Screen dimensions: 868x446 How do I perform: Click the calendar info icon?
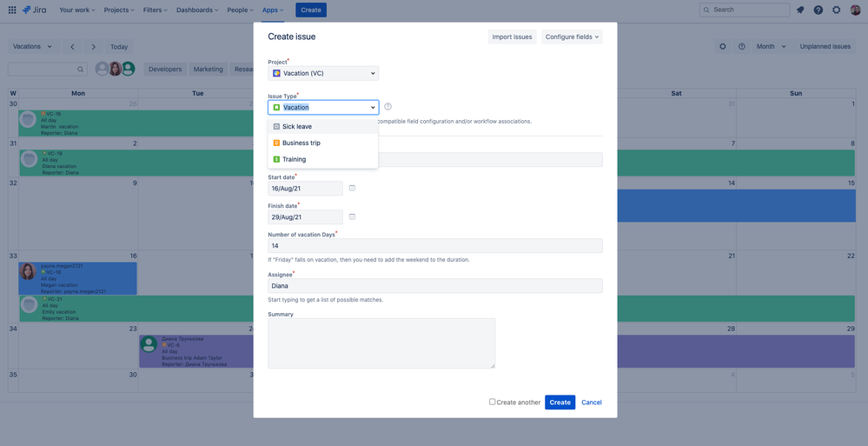[x=742, y=47]
